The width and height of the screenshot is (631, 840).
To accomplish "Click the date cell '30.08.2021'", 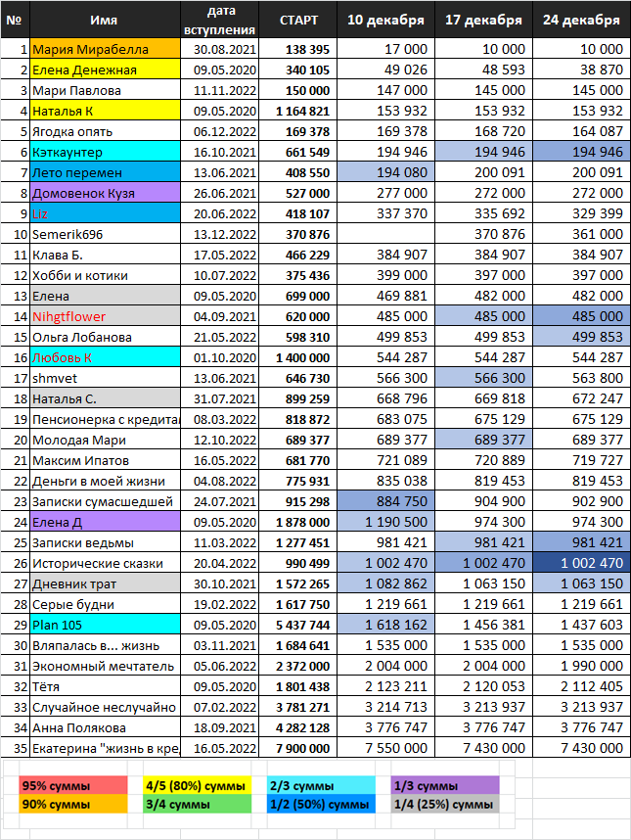I will point(220,49).
